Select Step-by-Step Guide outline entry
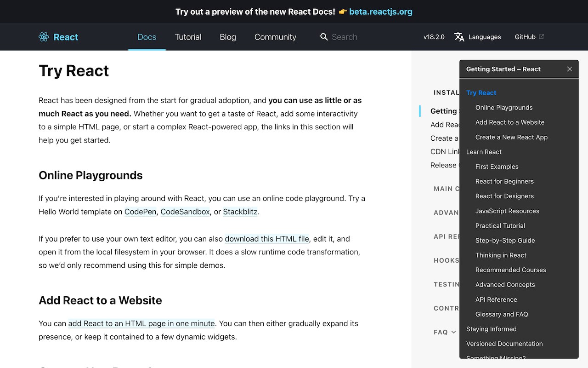The width and height of the screenshot is (588, 368). (x=505, y=240)
